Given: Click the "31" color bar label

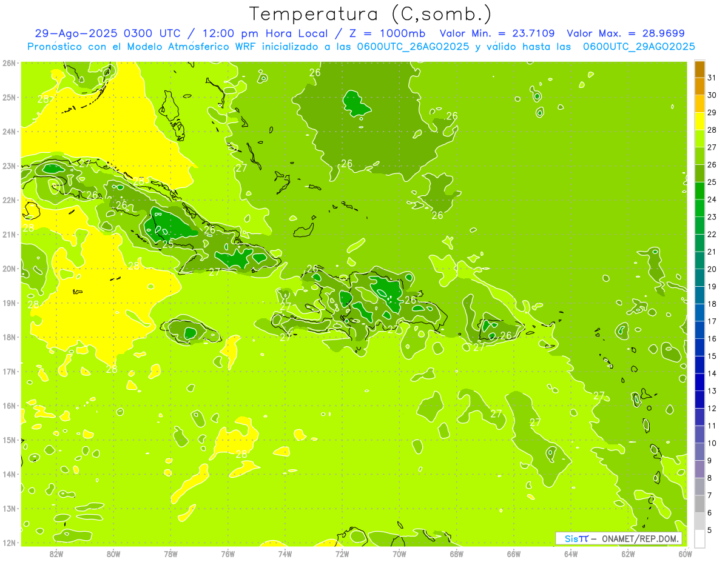Looking at the screenshot, I should click(712, 78).
